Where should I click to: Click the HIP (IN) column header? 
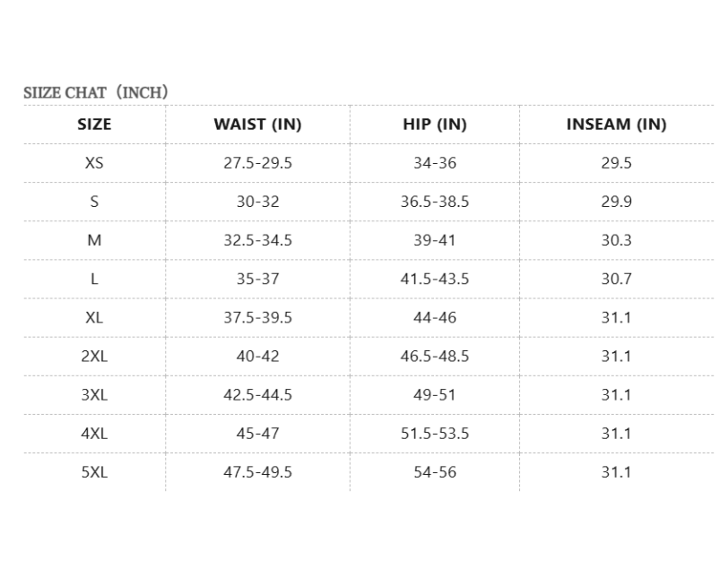pos(435,125)
